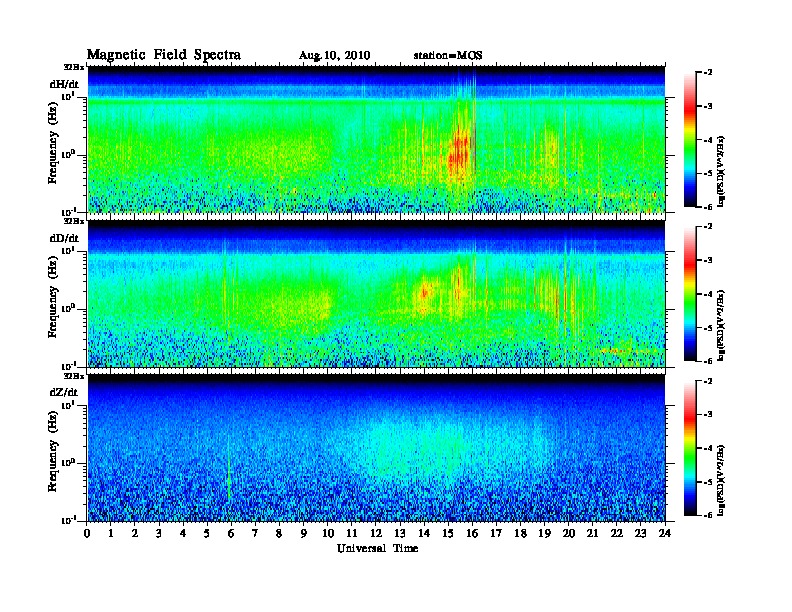Click hour "17" on the Universal Time axis
The height and width of the screenshot is (612, 792).
[497, 533]
